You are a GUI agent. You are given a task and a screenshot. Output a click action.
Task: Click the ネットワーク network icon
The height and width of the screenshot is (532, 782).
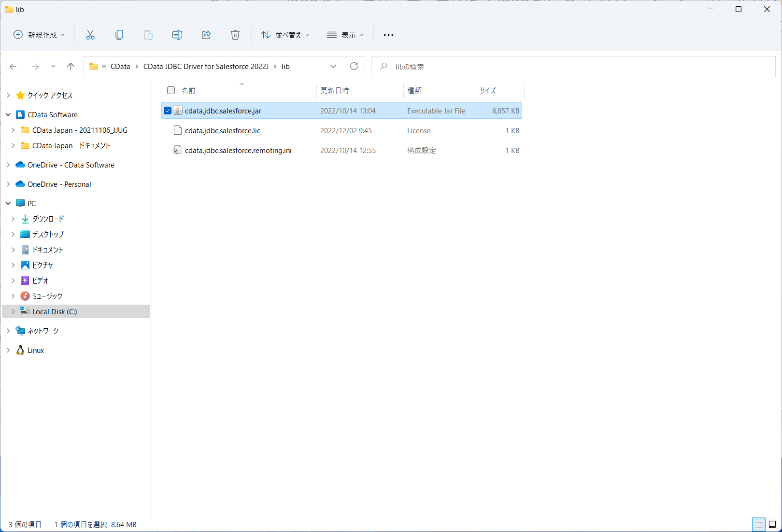click(20, 331)
